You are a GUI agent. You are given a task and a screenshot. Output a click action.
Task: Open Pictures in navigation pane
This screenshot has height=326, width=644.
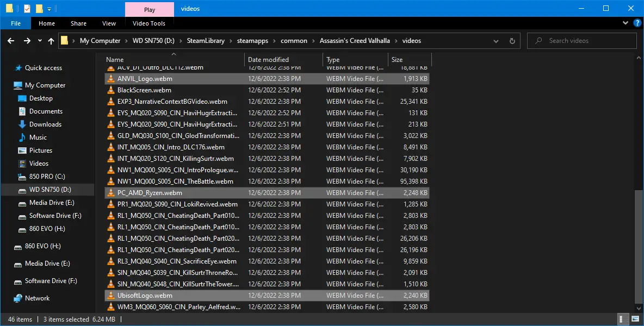(x=41, y=151)
